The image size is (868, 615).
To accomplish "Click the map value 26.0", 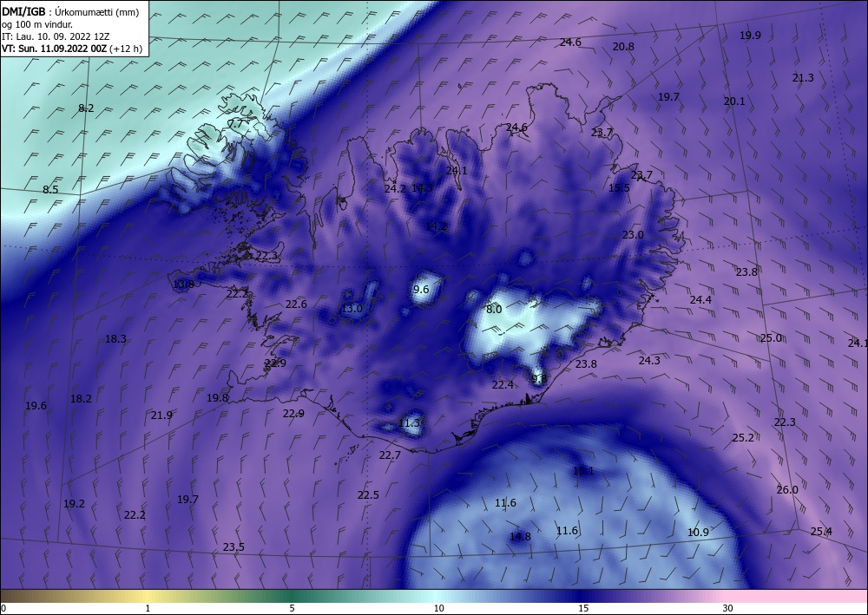I will tap(787, 489).
